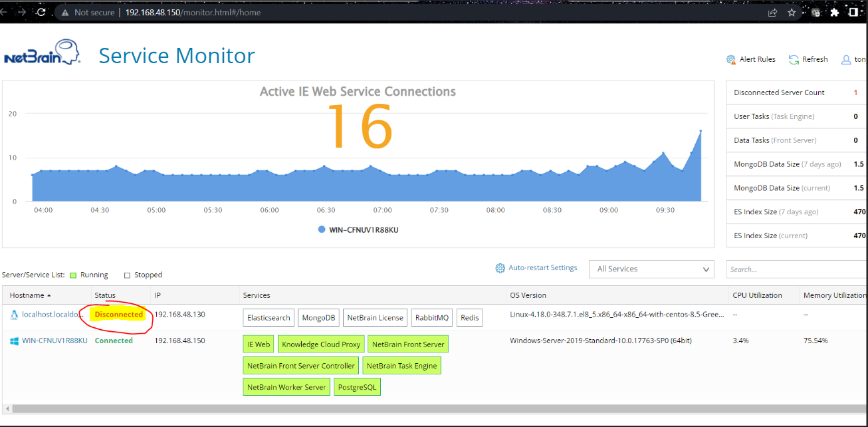Click the large 16 connections number
This screenshot has height=427, width=868.
click(359, 126)
